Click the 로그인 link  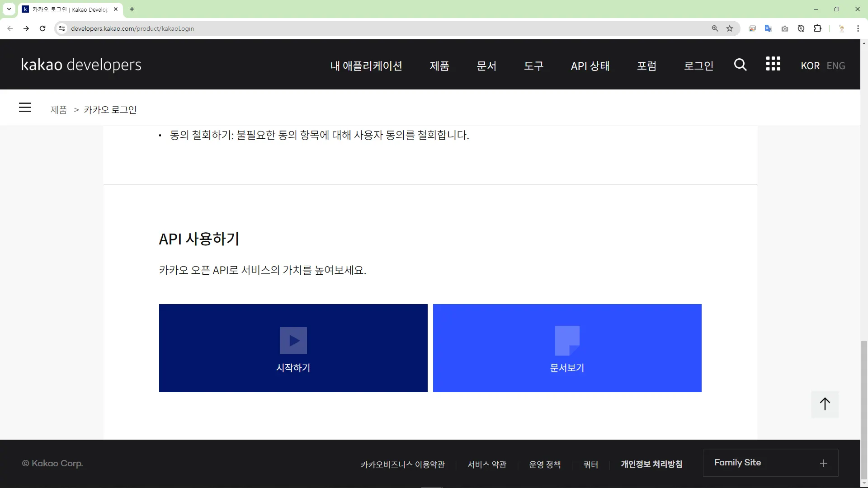pyautogui.click(x=698, y=66)
